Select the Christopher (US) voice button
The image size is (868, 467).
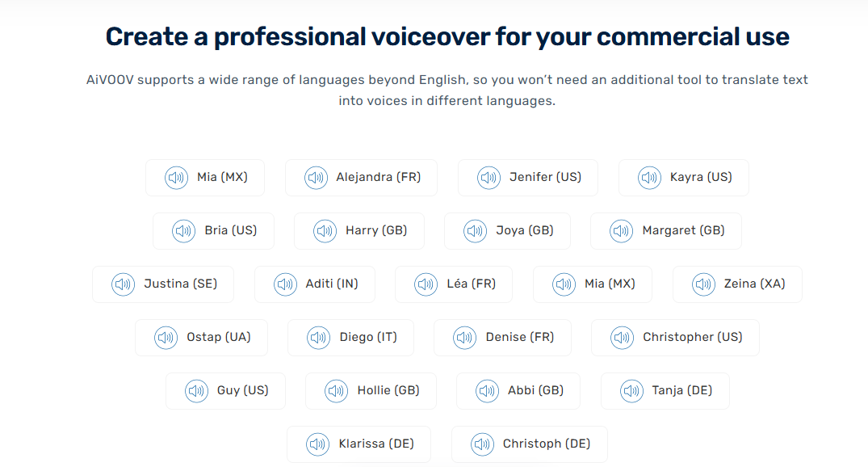[675, 338]
